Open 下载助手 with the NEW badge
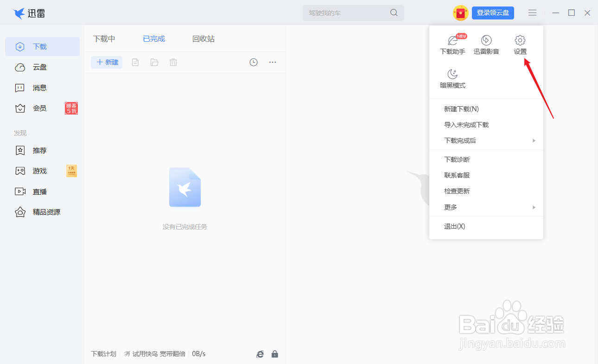The width and height of the screenshot is (598, 364). 452,44
